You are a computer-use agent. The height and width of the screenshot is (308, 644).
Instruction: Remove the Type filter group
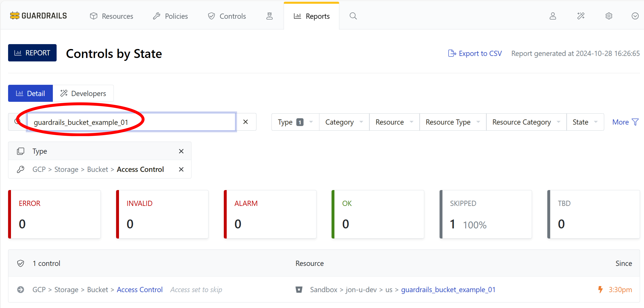[181, 151]
